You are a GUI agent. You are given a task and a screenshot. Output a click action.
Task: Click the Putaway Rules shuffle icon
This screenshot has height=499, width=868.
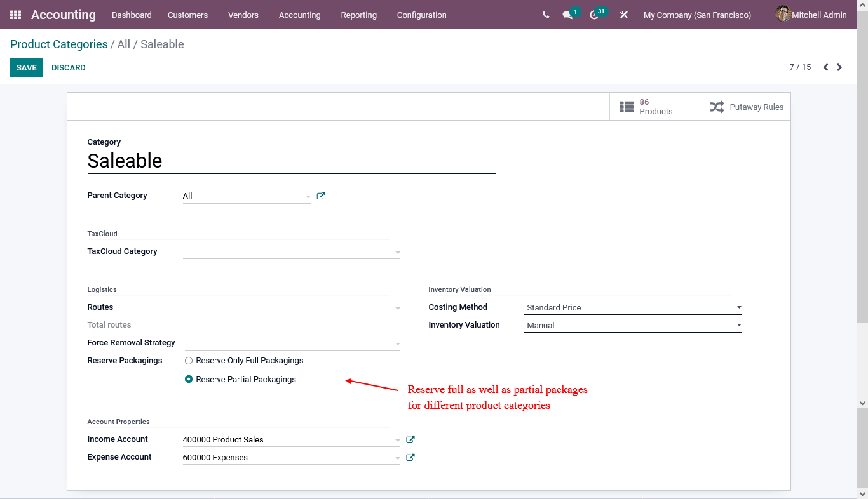pyautogui.click(x=717, y=107)
